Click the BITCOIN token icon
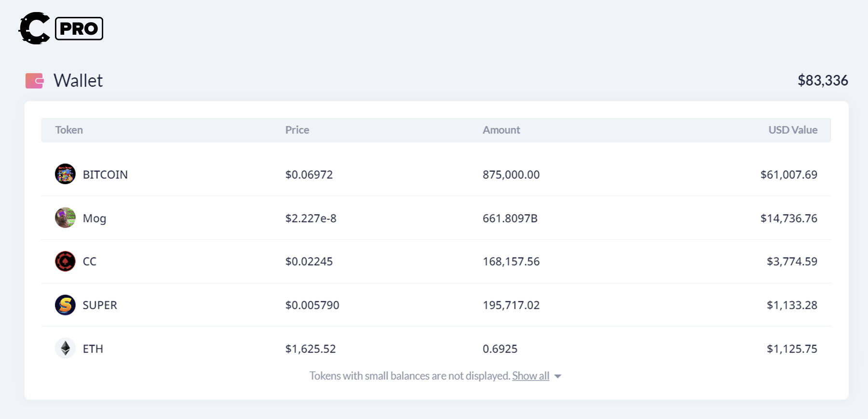 pos(65,174)
